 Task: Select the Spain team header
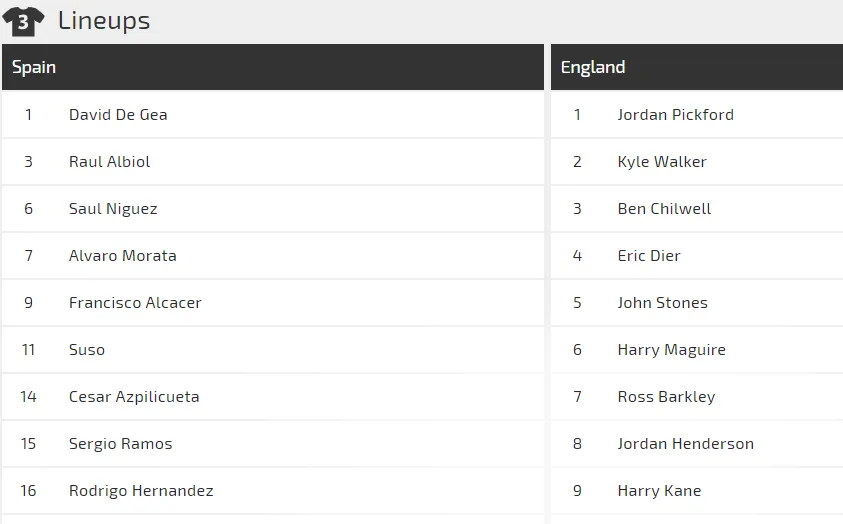pos(34,67)
